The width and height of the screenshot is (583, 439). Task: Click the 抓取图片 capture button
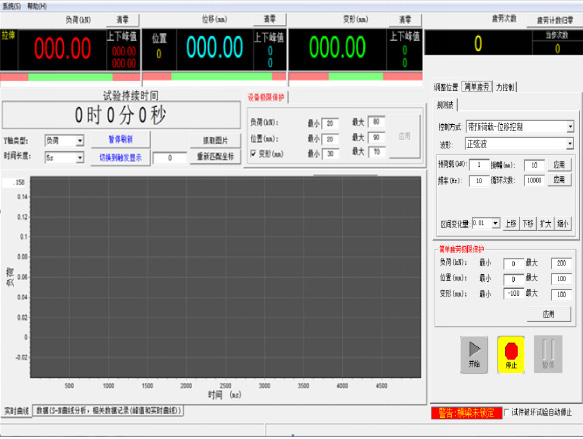click(215, 141)
